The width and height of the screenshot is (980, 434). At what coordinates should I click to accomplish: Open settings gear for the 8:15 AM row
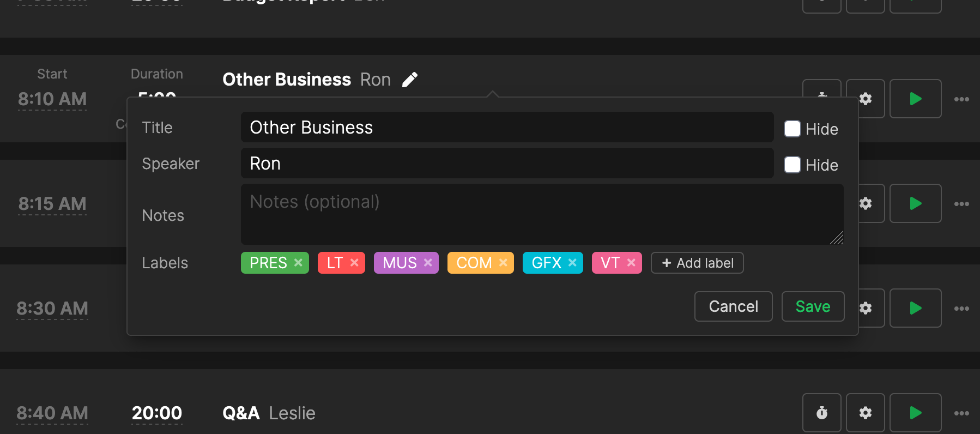(866, 203)
